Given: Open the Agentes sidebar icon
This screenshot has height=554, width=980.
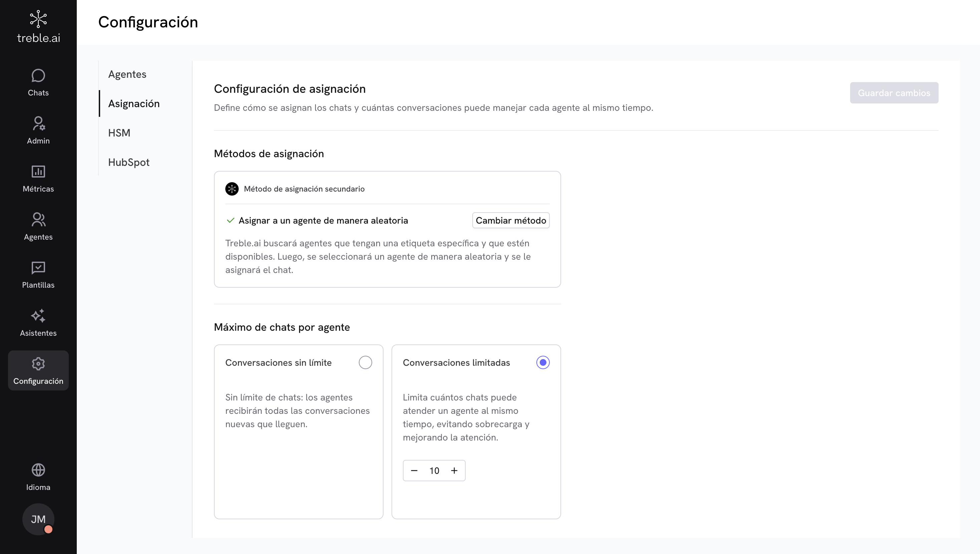Looking at the screenshot, I should 38,220.
